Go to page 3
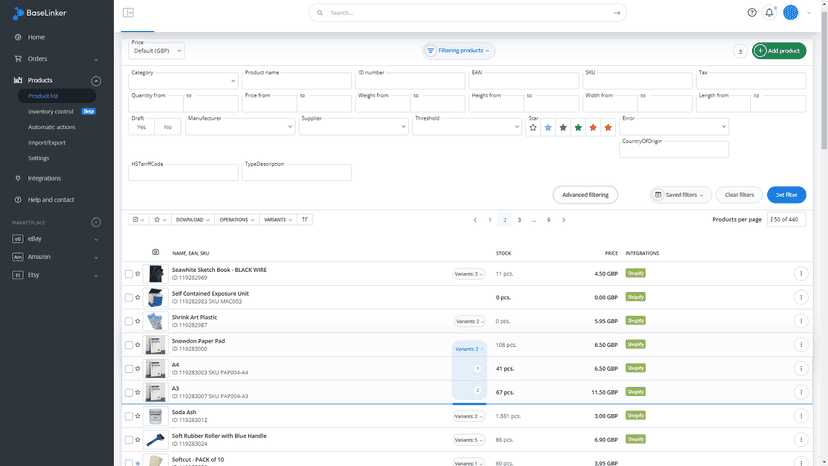Viewport: 828px width, 466px height. tap(519, 220)
